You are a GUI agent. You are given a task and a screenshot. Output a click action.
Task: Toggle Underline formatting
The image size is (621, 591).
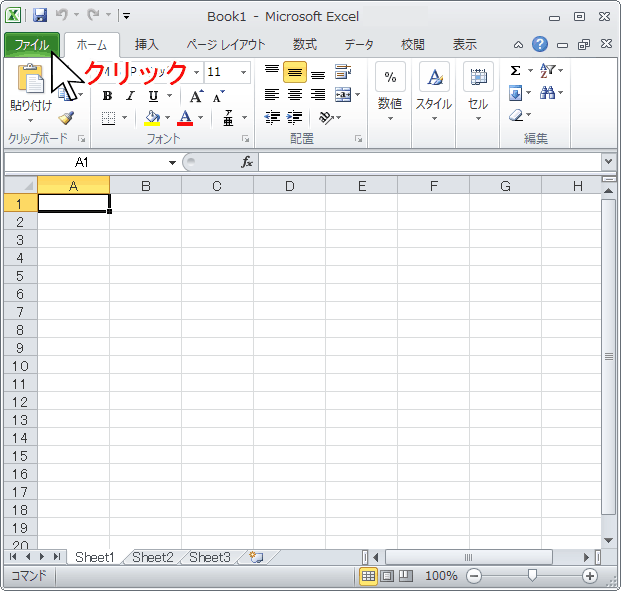(x=153, y=96)
